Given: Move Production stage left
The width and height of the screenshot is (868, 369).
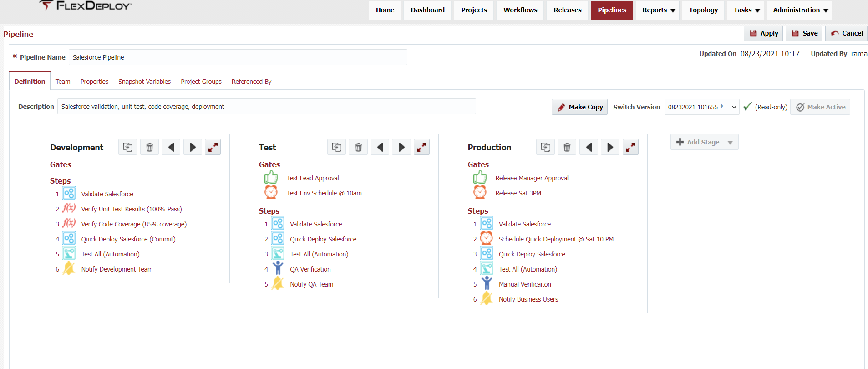Looking at the screenshot, I should pyautogui.click(x=589, y=147).
